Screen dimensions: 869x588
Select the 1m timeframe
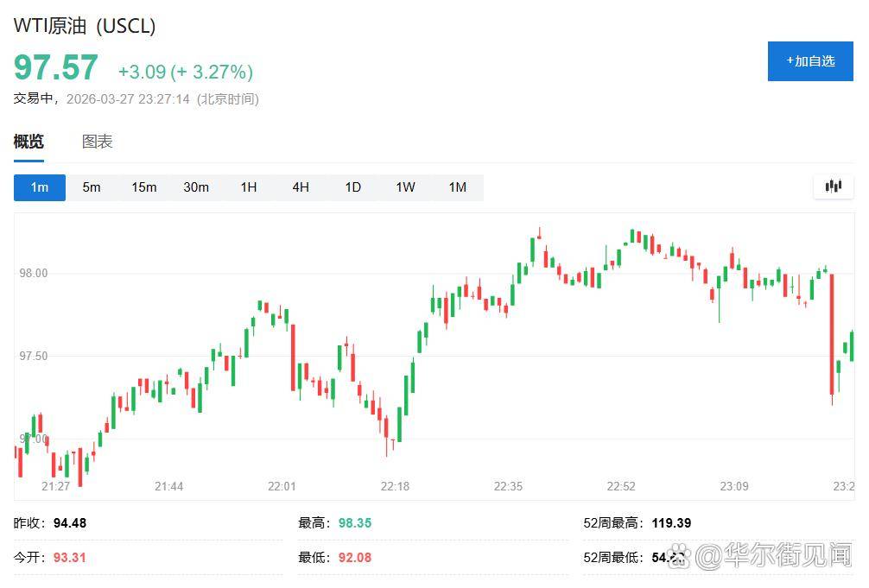40,187
